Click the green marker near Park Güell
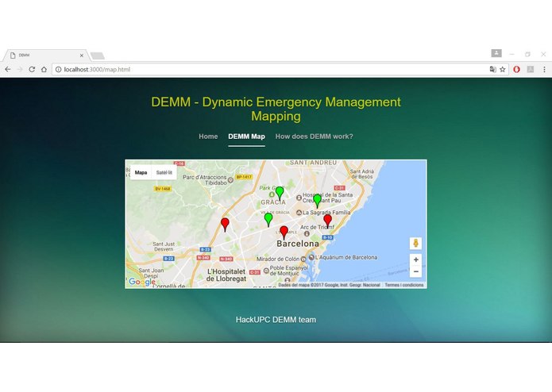 [280, 194]
